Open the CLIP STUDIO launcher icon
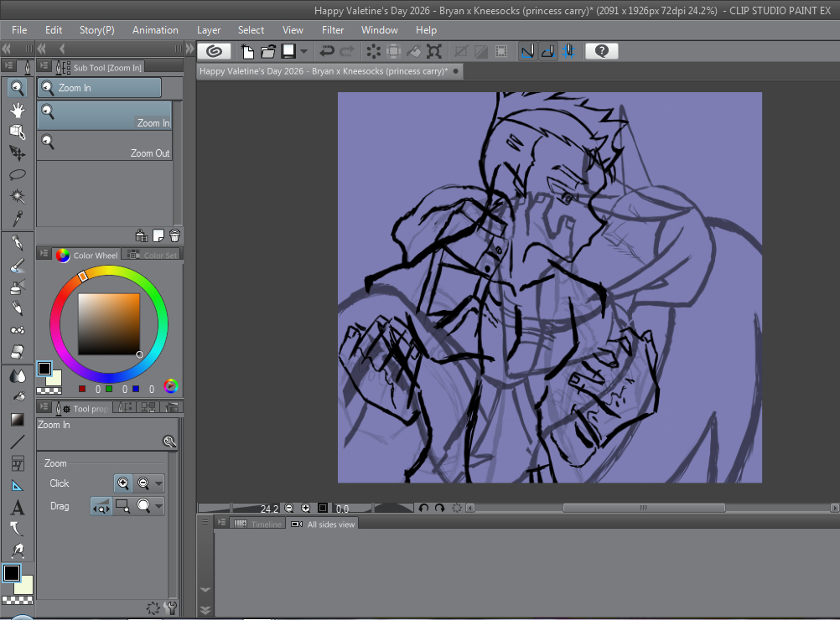Viewport: 840px width, 620px height. 214,51
